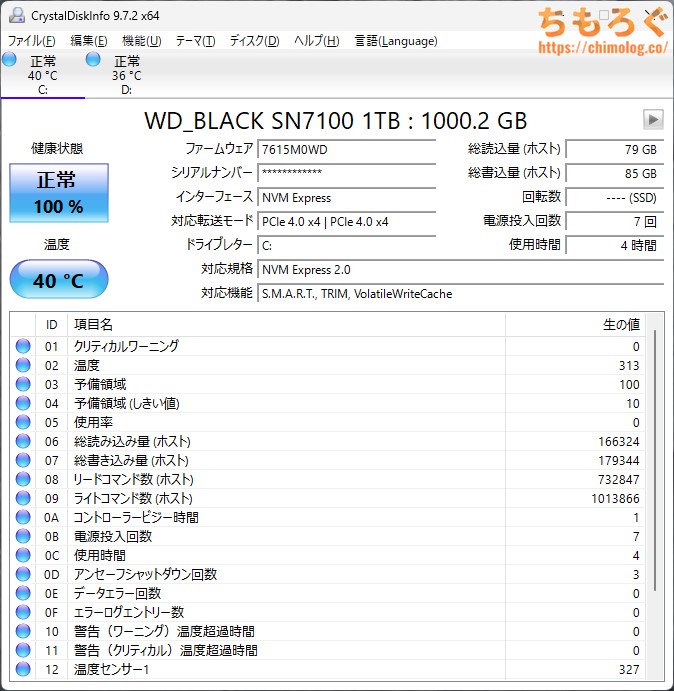Click the next disk arrow button

click(653, 119)
